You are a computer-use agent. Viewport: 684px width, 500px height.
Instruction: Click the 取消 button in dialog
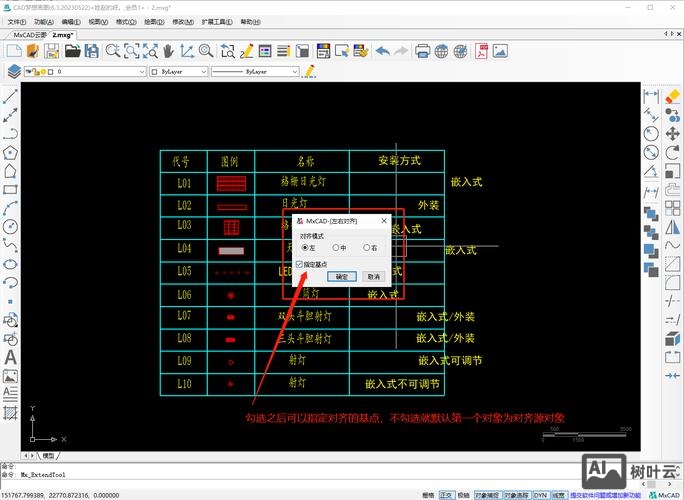tap(372, 276)
